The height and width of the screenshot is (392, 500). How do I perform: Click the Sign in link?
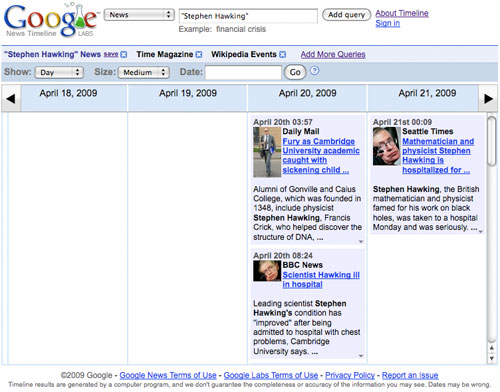(387, 23)
